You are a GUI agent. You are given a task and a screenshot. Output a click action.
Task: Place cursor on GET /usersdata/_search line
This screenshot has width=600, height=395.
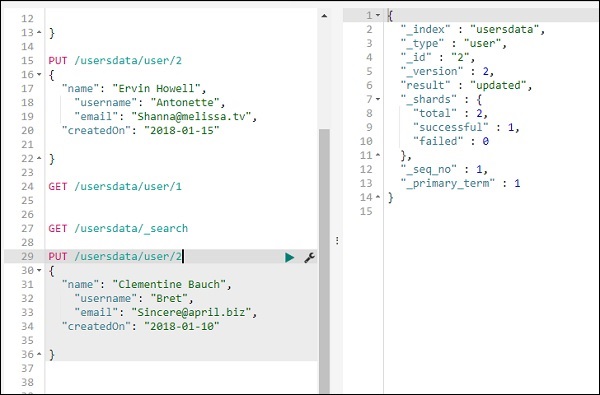(118, 229)
